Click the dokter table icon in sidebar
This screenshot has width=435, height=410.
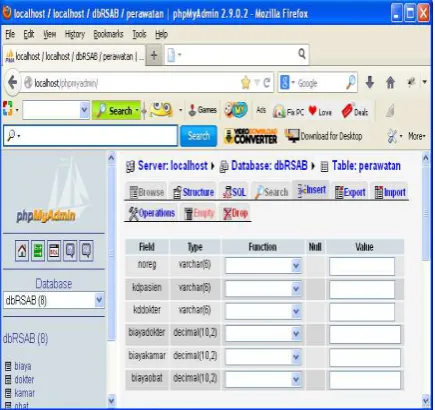pyautogui.click(x=8, y=380)
